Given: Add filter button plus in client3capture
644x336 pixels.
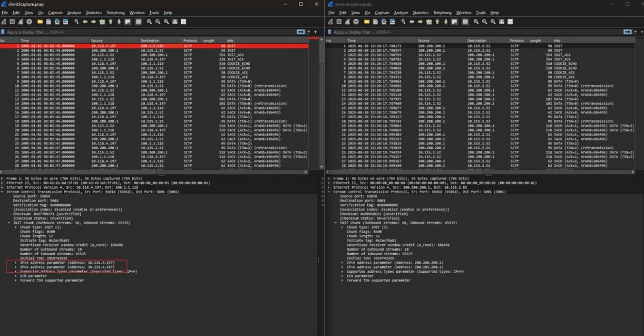Looking at the screenshot, I should click(315, 32).
